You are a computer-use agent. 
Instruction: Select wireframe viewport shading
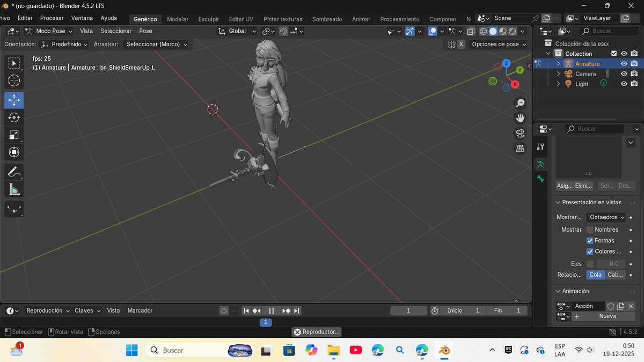483,31
